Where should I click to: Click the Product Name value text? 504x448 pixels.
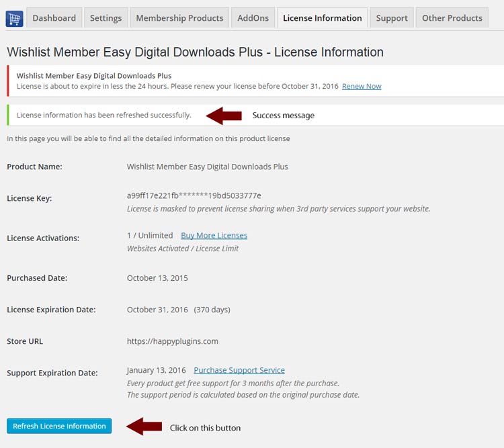pyautogui.click(x=208, y=167)
